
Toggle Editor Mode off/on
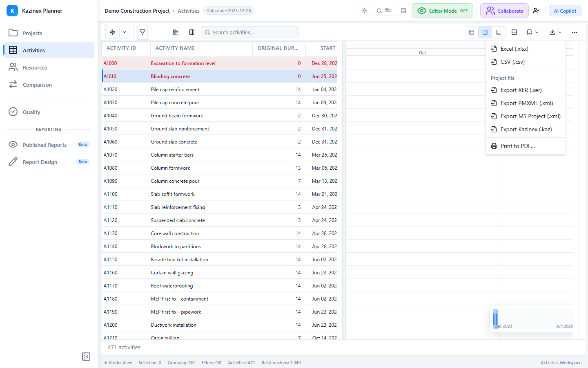point(442,11)
